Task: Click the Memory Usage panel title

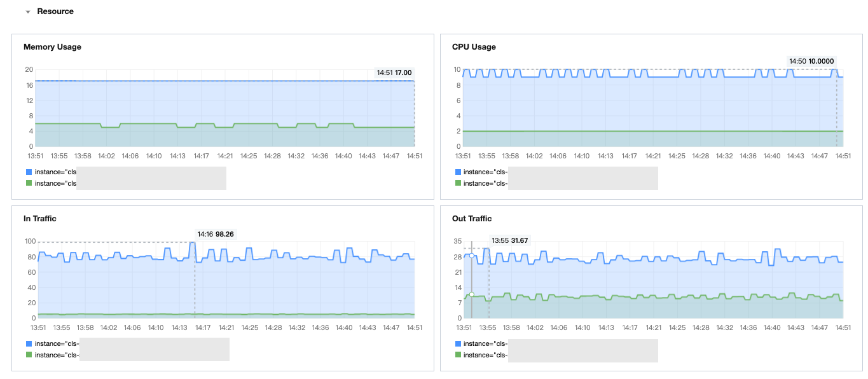Action: point(52,47)
